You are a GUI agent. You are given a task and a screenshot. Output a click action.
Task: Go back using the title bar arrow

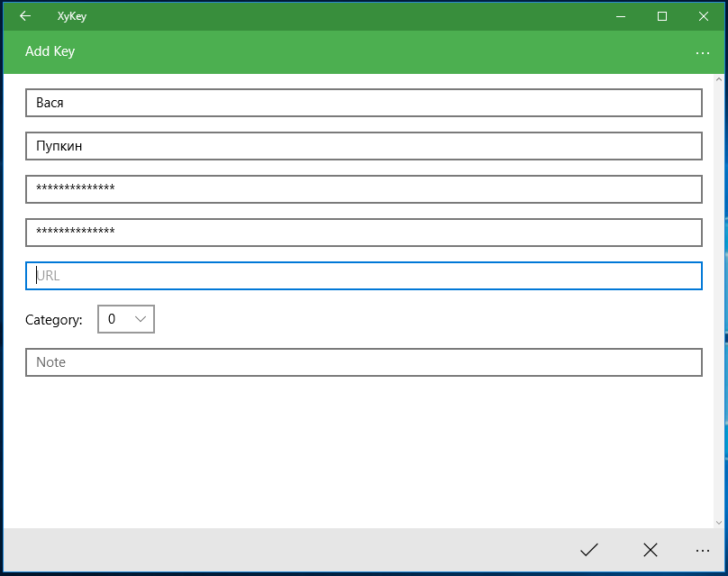pyautogui.click(x=25, y=16)
